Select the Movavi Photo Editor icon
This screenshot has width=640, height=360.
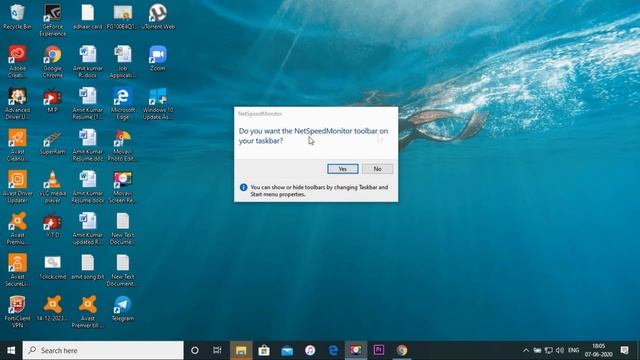coord(123,145)
